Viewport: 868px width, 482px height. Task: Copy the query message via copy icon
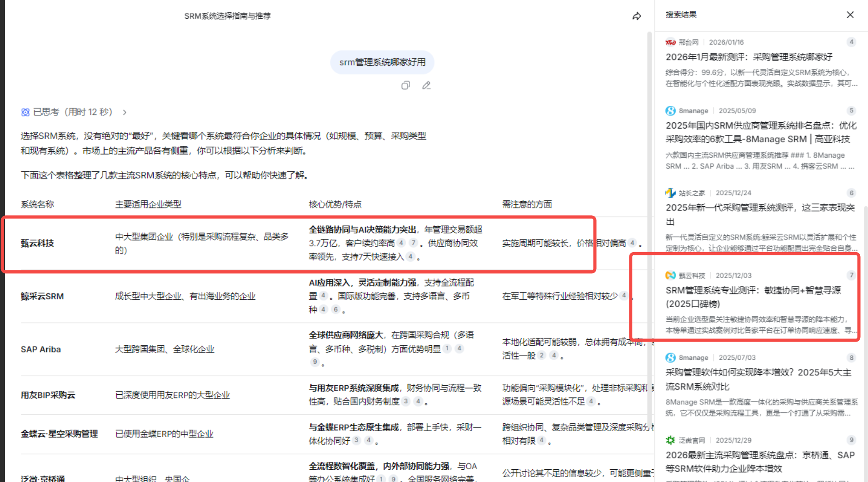tap(405, 85)
